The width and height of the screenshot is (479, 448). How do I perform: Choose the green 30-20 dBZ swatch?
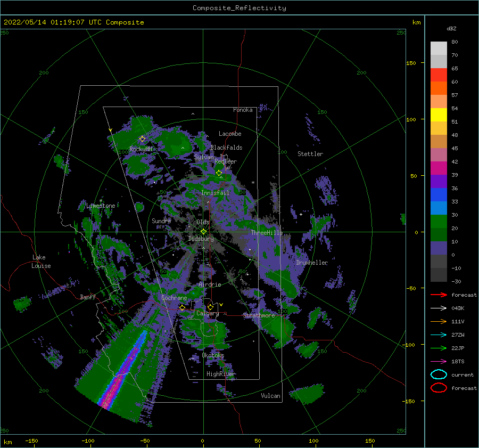coord(439,222)
